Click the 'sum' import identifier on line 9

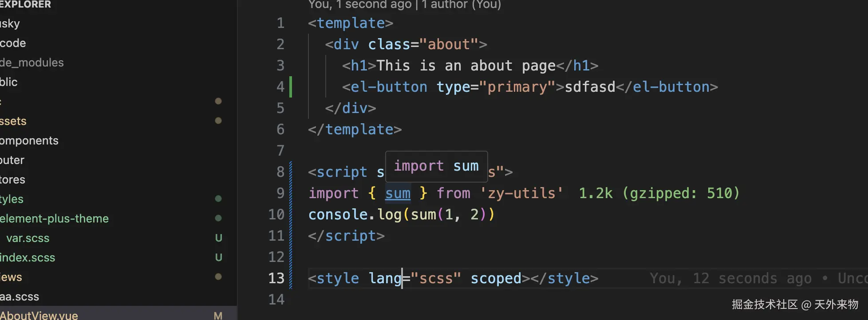point(398,193)
